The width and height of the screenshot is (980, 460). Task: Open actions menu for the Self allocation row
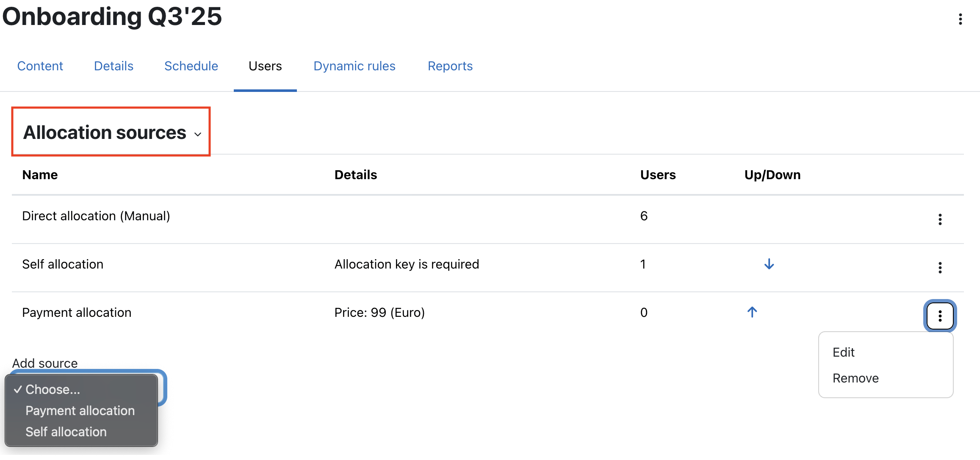[940, 268]
